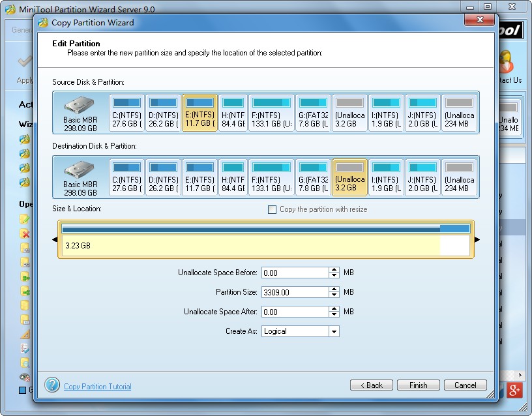
Task: Click the Partition Size input field
Action: tap(295, 292)
